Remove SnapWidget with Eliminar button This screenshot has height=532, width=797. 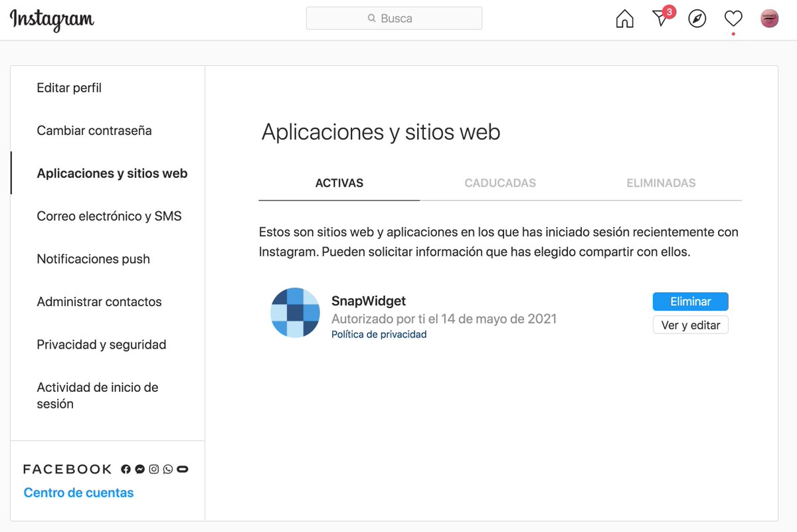(691, 302)
